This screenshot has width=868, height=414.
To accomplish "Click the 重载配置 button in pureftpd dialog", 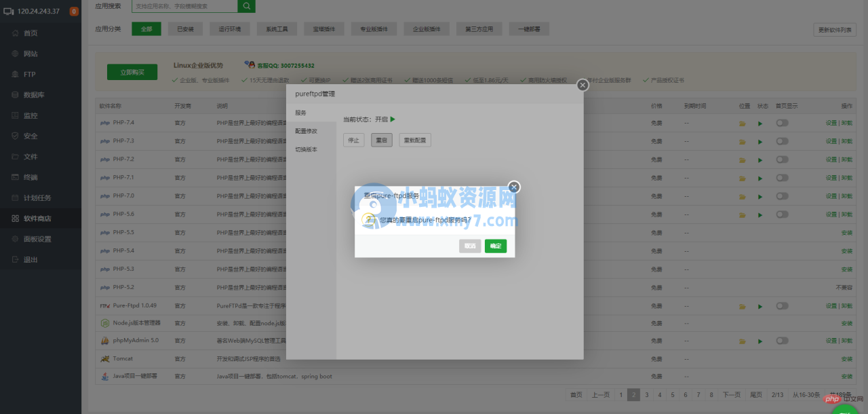I will pos(415,140).
